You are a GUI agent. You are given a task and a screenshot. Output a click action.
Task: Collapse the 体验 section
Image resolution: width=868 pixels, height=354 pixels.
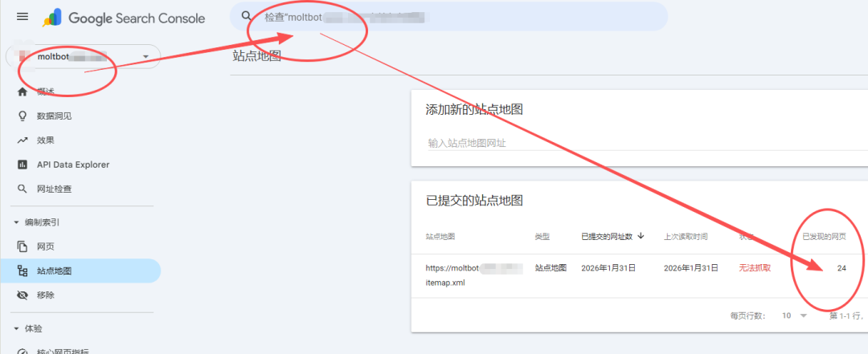(x=28, y=328)
